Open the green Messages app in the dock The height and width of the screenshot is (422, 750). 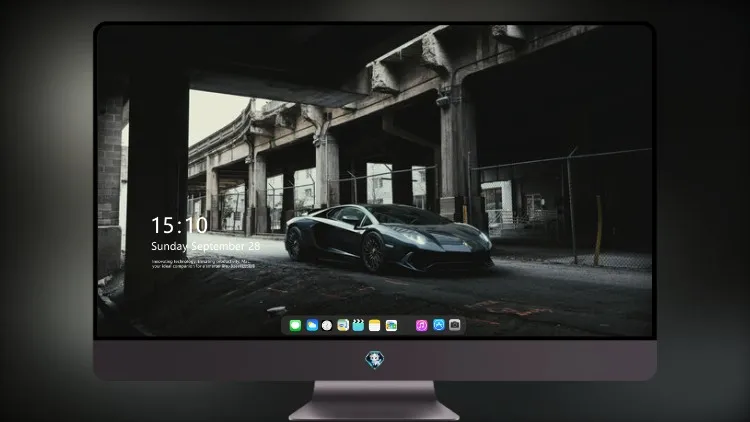point(295,325)
